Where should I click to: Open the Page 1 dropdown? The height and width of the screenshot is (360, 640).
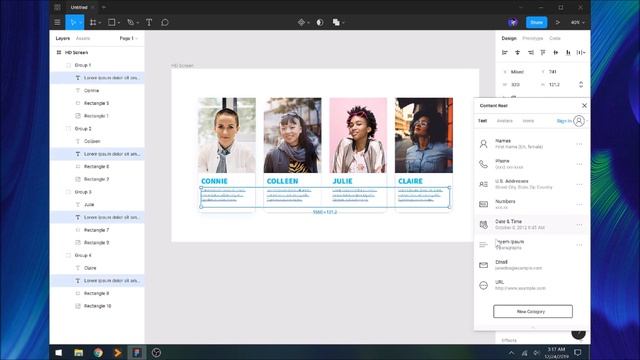tap(129, 38)
